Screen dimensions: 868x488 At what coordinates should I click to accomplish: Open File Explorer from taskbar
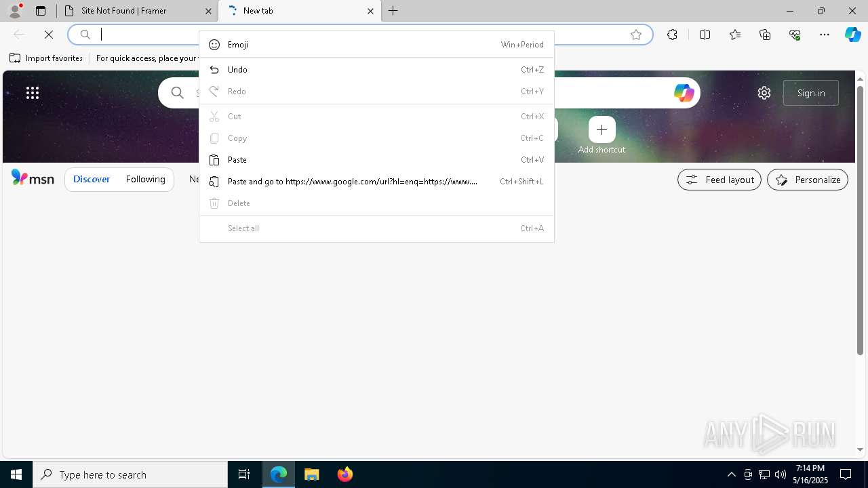(x=312, y=474)
